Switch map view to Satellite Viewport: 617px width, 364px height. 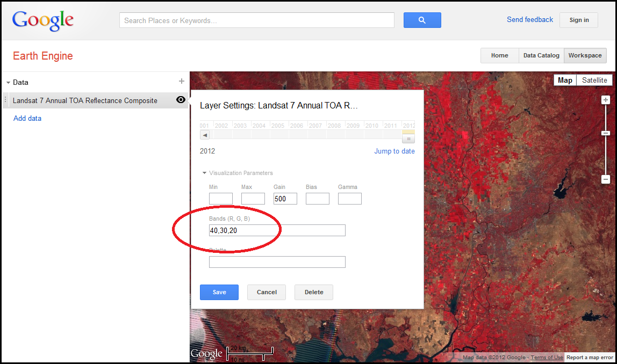click(594, 80)
